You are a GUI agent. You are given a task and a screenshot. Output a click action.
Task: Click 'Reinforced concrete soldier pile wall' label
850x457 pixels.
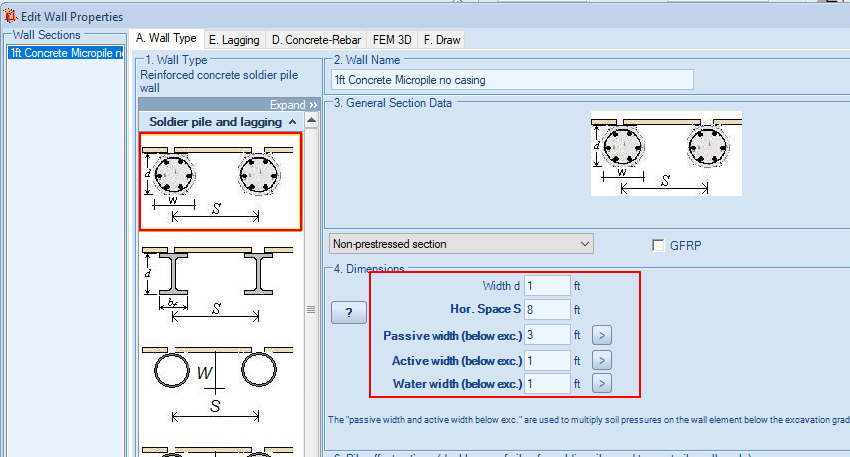[x=219, y=81]
